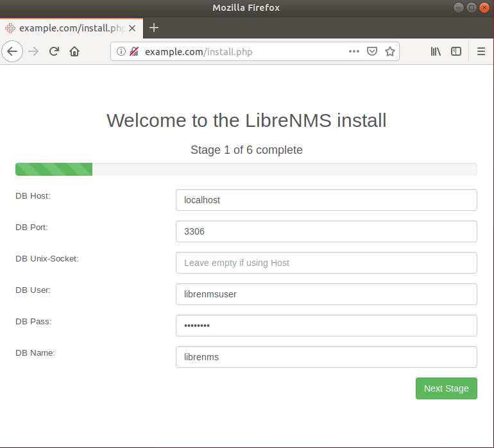Click the forward navigation arrow

33,51
